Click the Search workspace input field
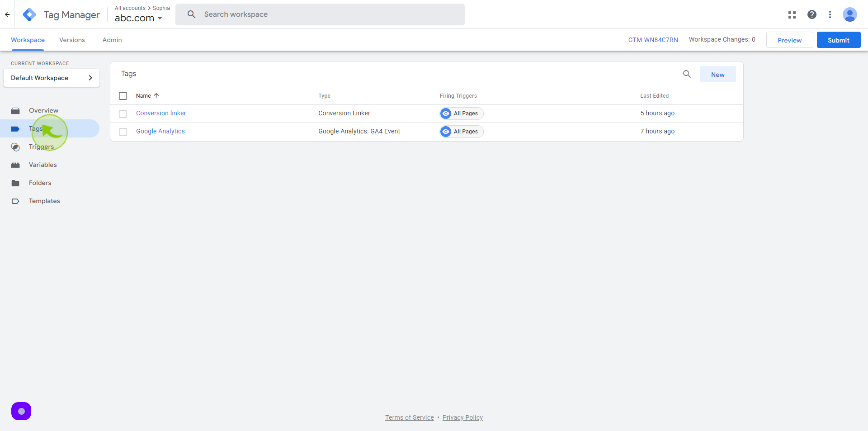The image size is (868, 431). (320, 14)
